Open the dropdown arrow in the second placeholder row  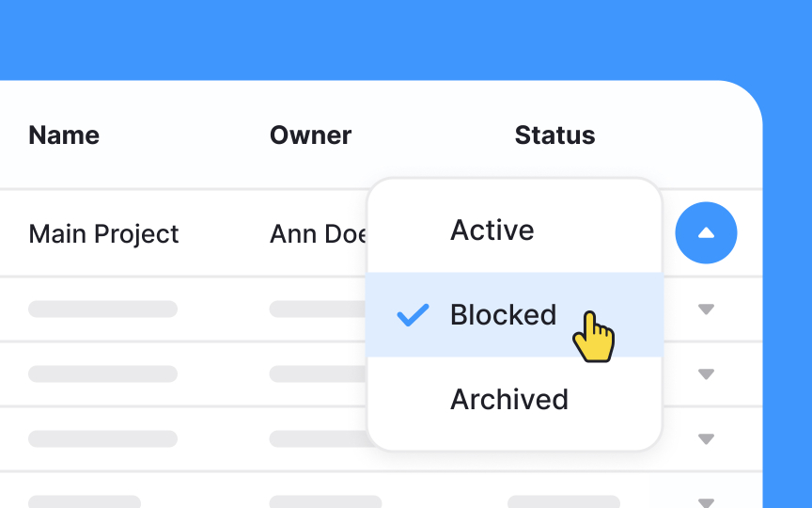(706, 374)
